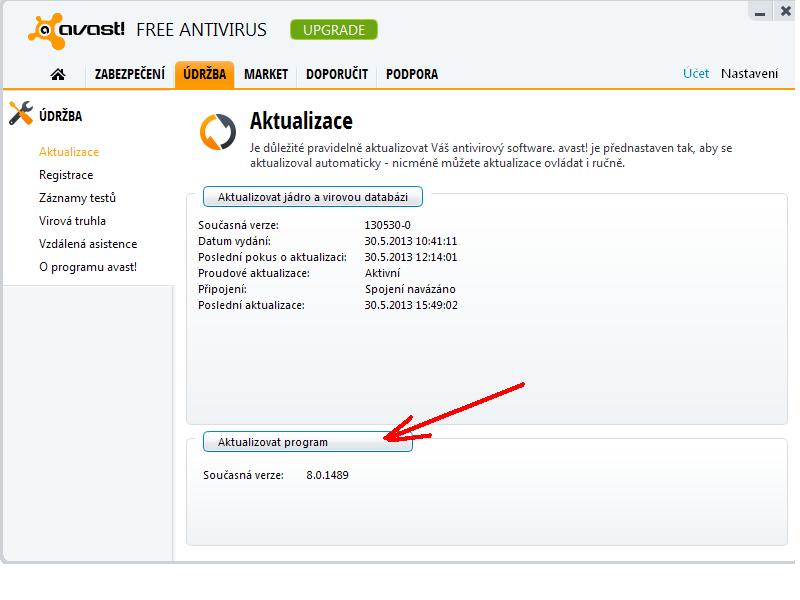Click the Aktivní streaming status value

(382, 273)
